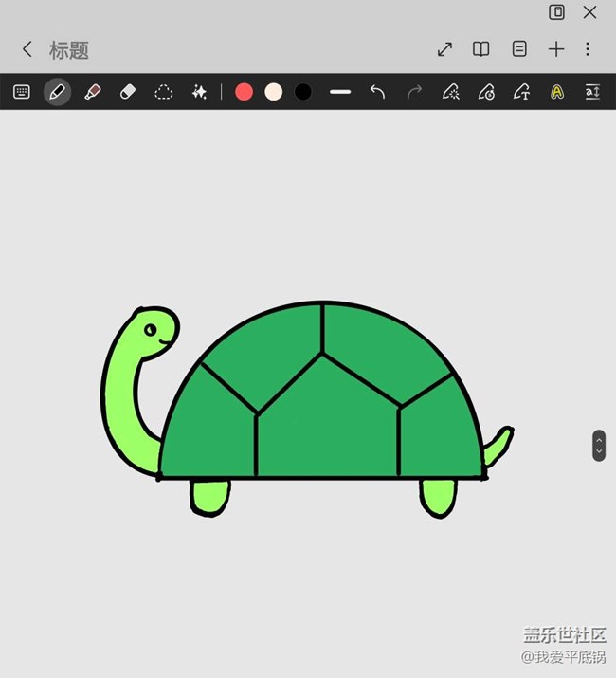Viewport: 616px width, 678px height.
Task: Undo the last stroke
Action: tap(377, 92)
